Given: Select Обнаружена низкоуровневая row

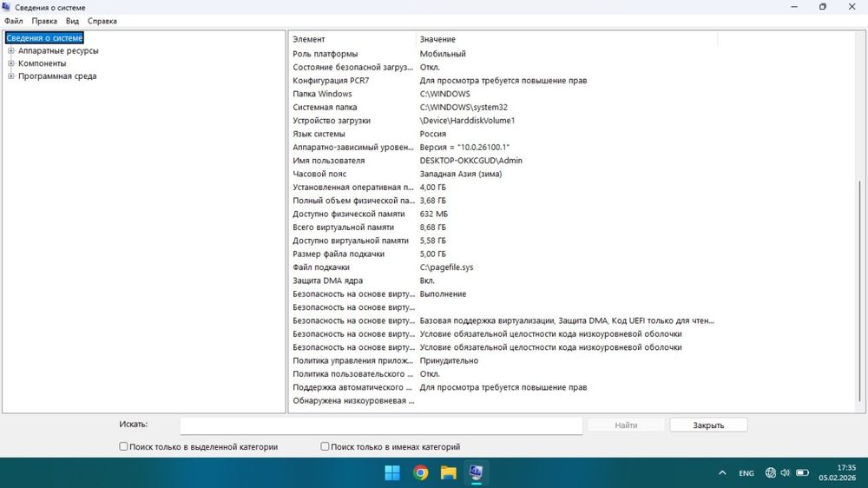Looking at the screenshot, I should point(503,400).
